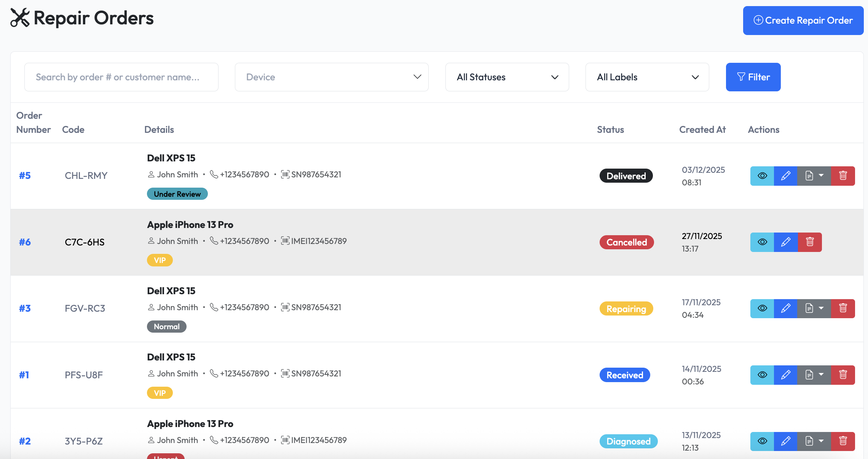Open order #5 via its number link
The width and height of the screenshot is (868, 459).
tap(24, 175)
